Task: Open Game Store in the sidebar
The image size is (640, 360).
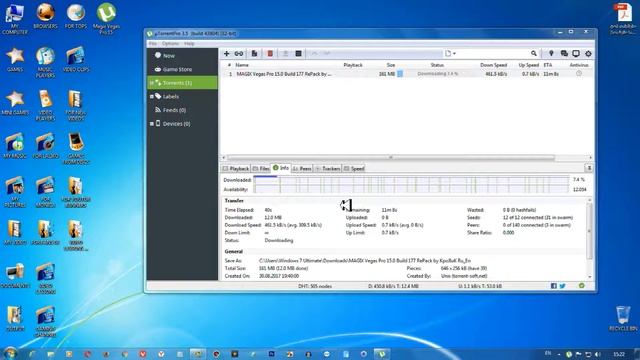Action: click(x=182, y=69)
